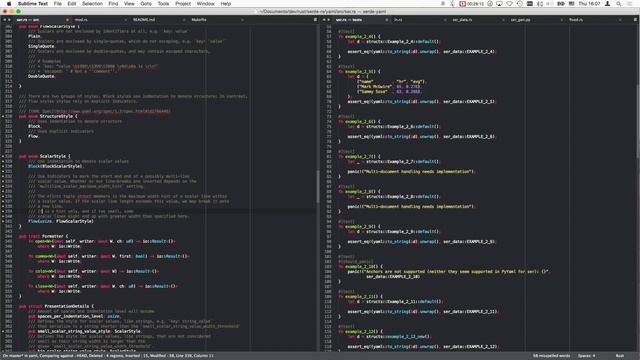
Task: Click the Thu 16:07 clock
Action: [589, 4]
